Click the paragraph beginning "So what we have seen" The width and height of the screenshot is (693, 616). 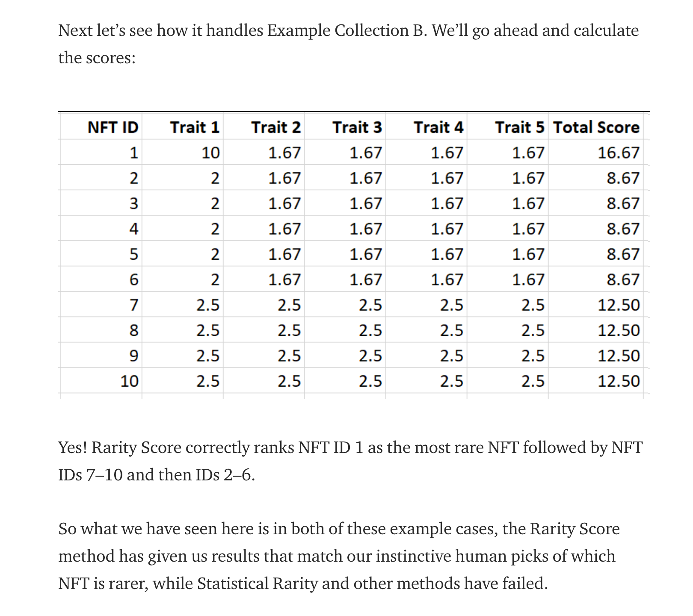(x=339, y=556)
